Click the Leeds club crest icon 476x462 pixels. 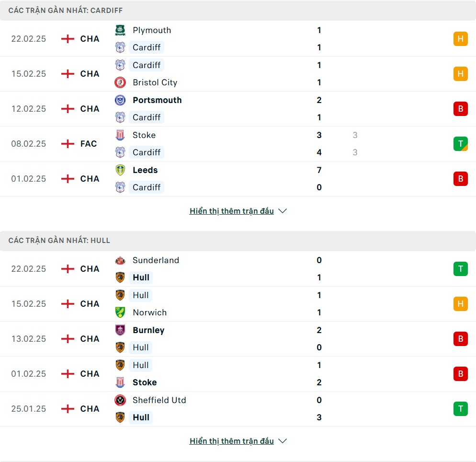(x=120, y=170)
